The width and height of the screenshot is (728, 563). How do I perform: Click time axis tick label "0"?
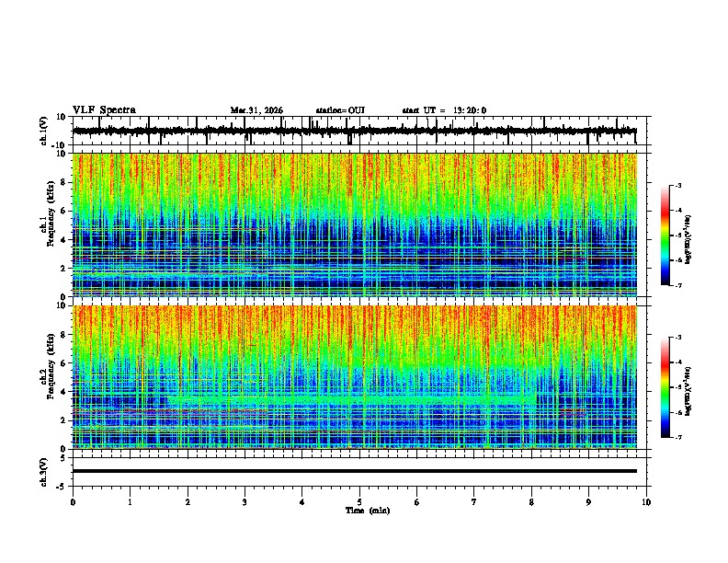pyautogui.click(x=73, y=502)
